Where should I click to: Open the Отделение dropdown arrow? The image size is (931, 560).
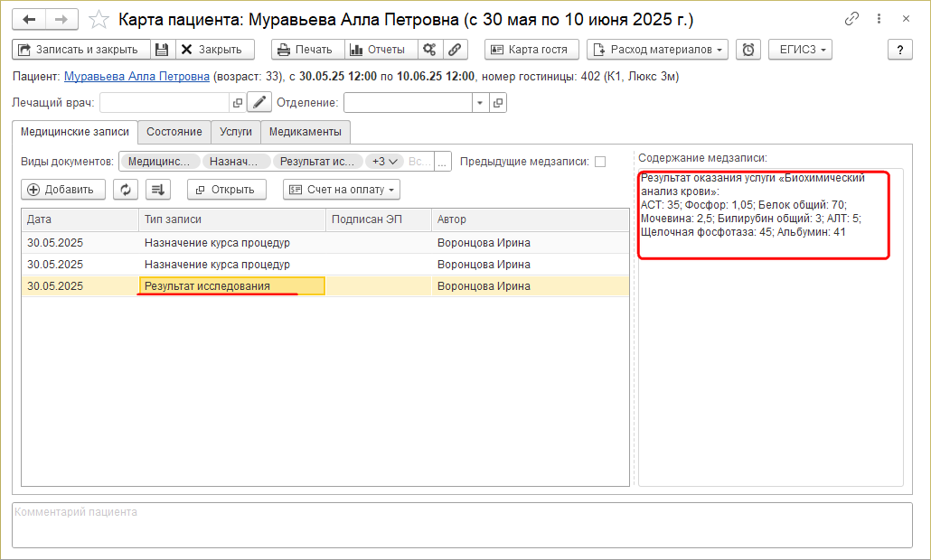coord(480,103)
